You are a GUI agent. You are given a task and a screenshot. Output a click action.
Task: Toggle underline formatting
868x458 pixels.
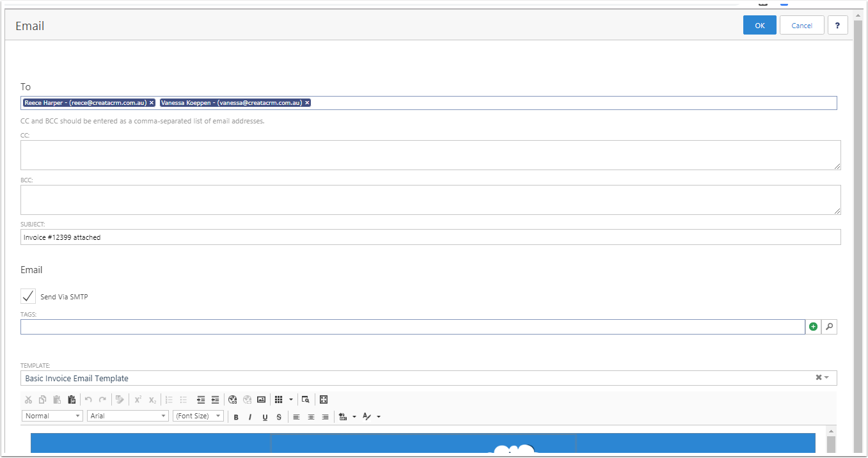click(265, 417)
